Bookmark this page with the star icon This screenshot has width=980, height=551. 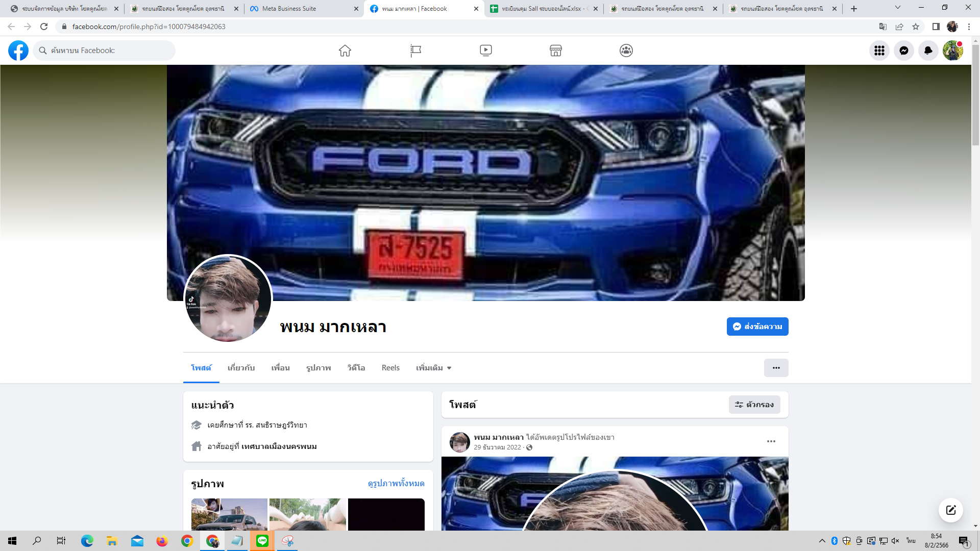click(916, 27)
